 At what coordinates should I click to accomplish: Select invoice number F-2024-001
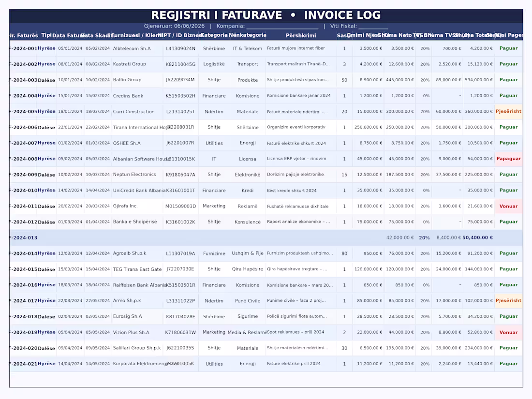[x=23, y=48]
